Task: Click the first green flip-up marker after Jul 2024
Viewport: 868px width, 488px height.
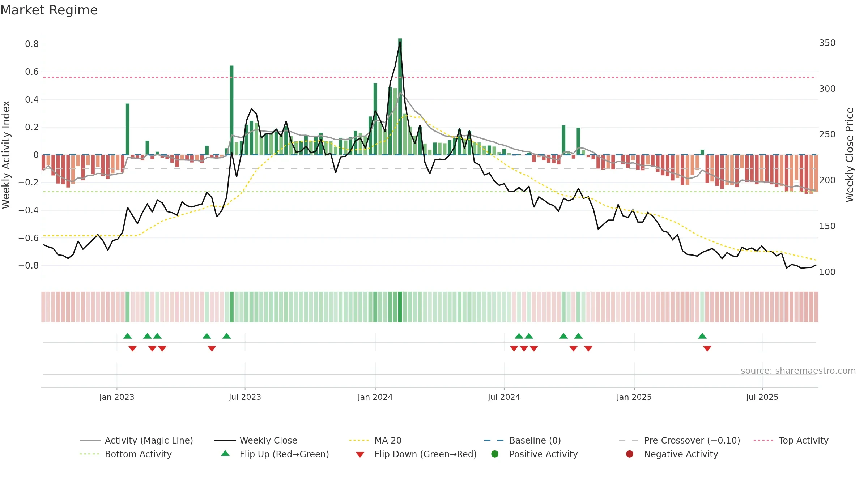Action: point(519,336)
